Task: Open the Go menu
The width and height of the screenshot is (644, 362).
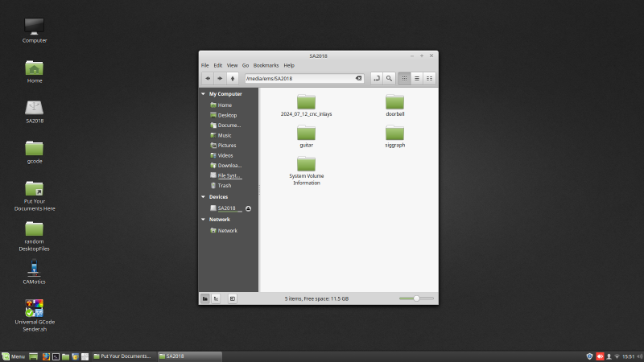Action: coord(246,65)
